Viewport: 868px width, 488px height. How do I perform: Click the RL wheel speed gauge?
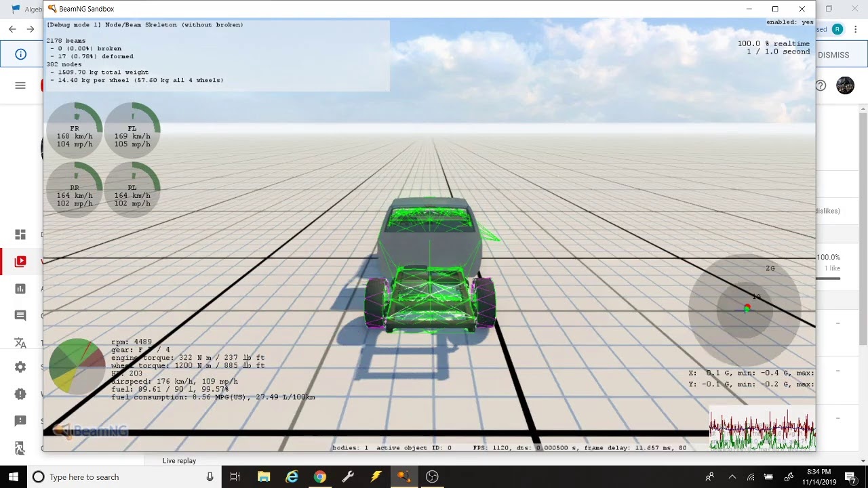(x=132, y=189)
